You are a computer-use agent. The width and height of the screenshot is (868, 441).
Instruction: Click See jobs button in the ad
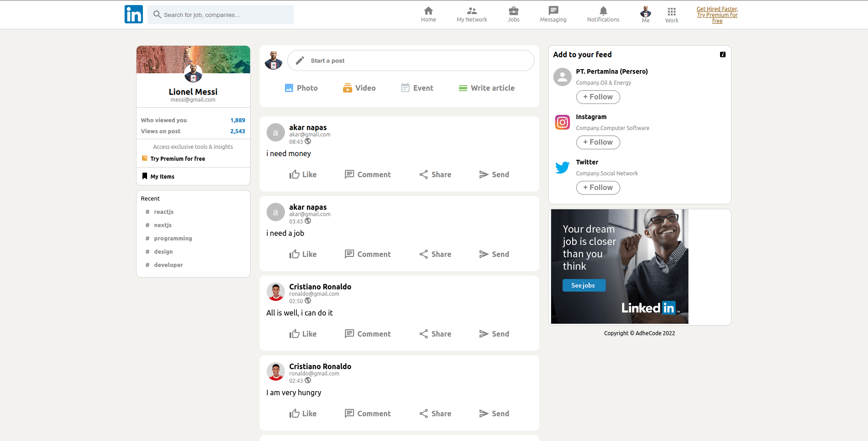pyautogui.click(x=584, y=285)
